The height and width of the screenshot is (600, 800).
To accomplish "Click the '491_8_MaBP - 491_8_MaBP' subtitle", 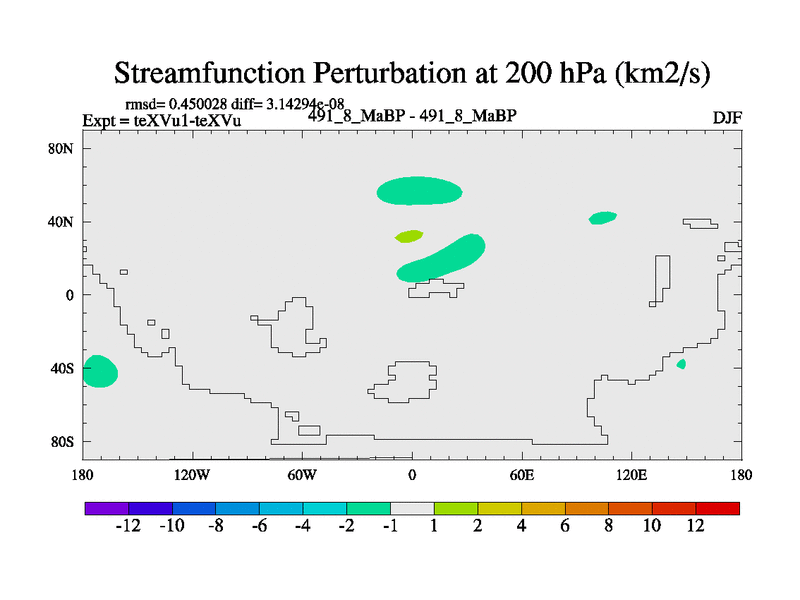I will click(x=411, y=115).
